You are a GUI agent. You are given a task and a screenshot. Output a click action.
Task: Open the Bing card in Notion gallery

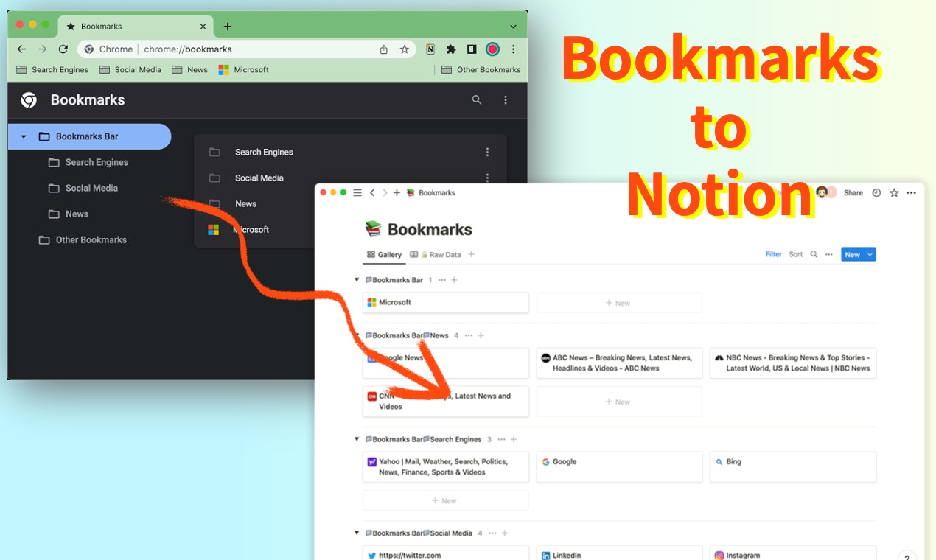(793, 467)
